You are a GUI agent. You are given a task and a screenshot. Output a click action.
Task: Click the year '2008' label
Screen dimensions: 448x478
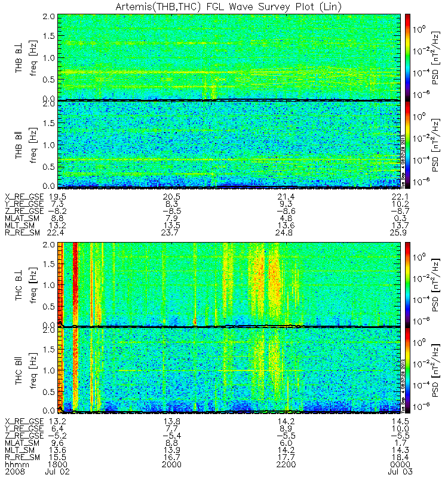(14, 471)
